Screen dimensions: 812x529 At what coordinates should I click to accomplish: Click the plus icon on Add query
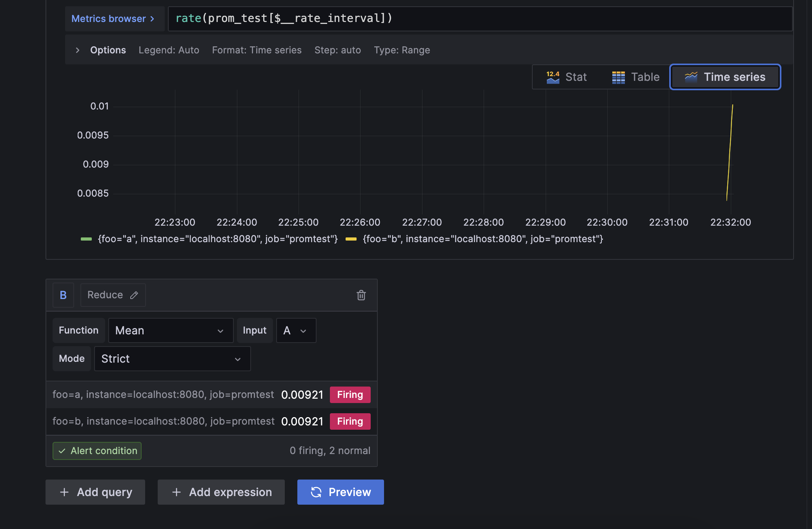64,492
